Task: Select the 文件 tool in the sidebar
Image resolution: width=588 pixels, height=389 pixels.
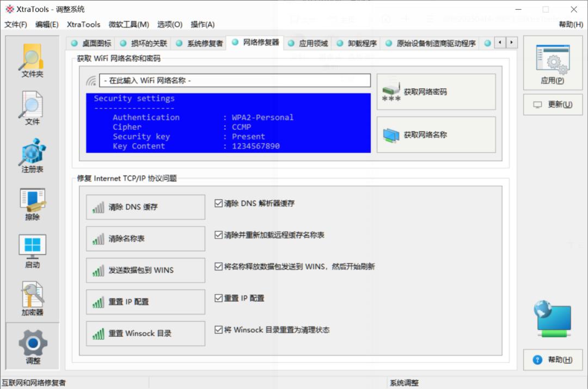Action: tap(32, 108)
